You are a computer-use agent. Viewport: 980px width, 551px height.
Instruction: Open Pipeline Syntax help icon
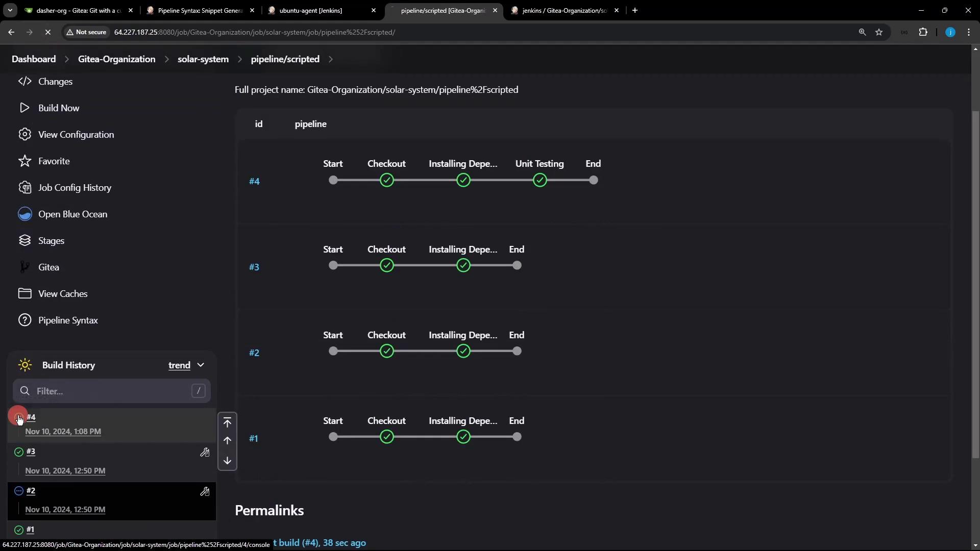click(x=24, y=320)
